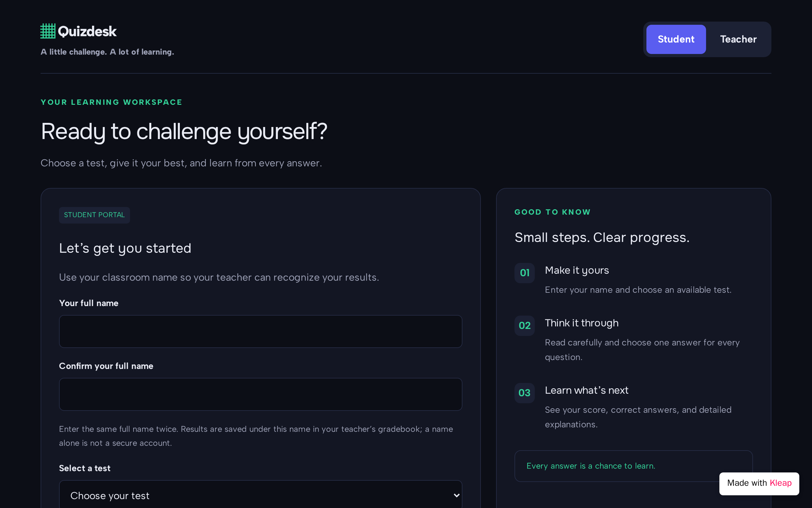Click 'Small steps. Clear progress.' heading
The image size is (812, 508).
tap(602, 237)
